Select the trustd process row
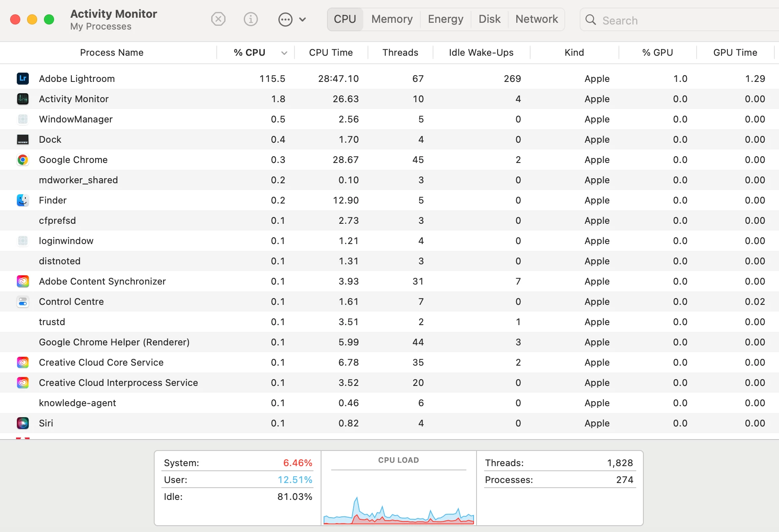 tap(389, 322)
